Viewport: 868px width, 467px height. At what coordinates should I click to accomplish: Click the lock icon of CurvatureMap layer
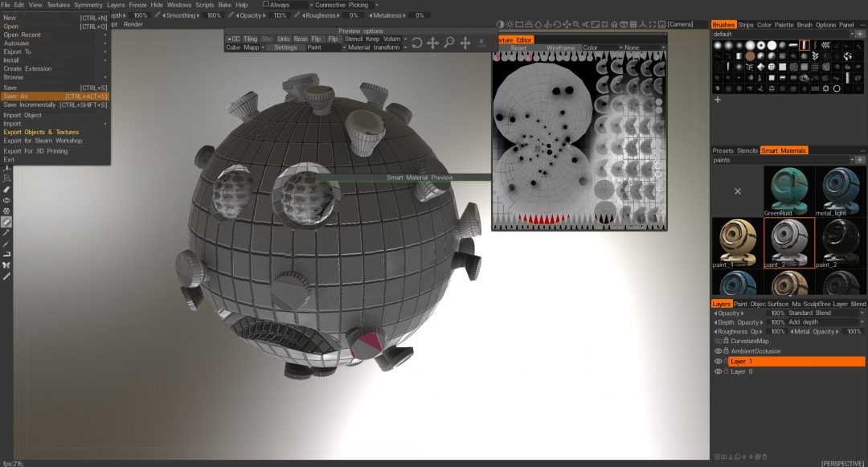click(726, 341)
